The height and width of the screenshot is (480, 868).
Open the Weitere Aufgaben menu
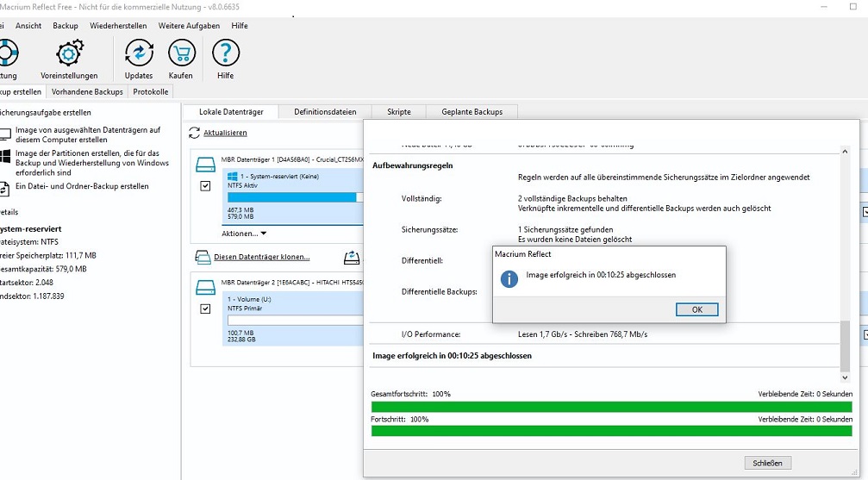[x=189, y=26]
